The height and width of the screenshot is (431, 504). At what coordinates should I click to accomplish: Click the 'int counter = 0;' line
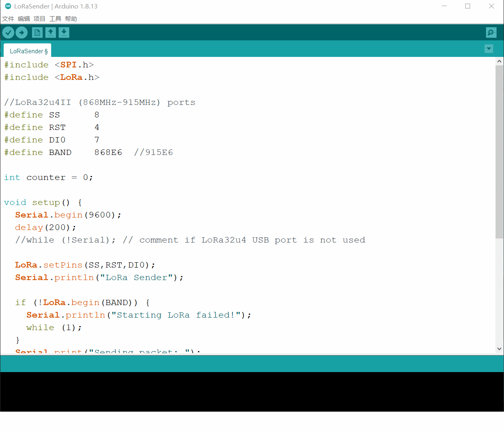tap(48, 177)
